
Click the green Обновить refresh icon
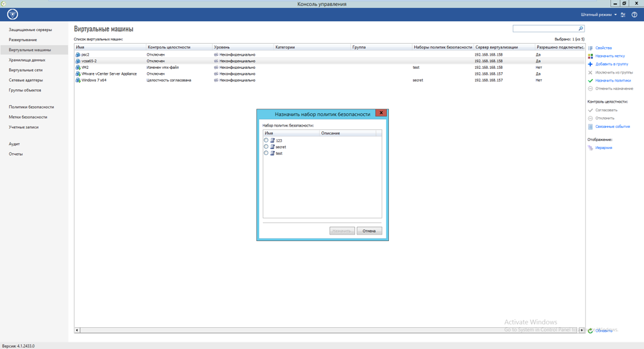(590, 330)
